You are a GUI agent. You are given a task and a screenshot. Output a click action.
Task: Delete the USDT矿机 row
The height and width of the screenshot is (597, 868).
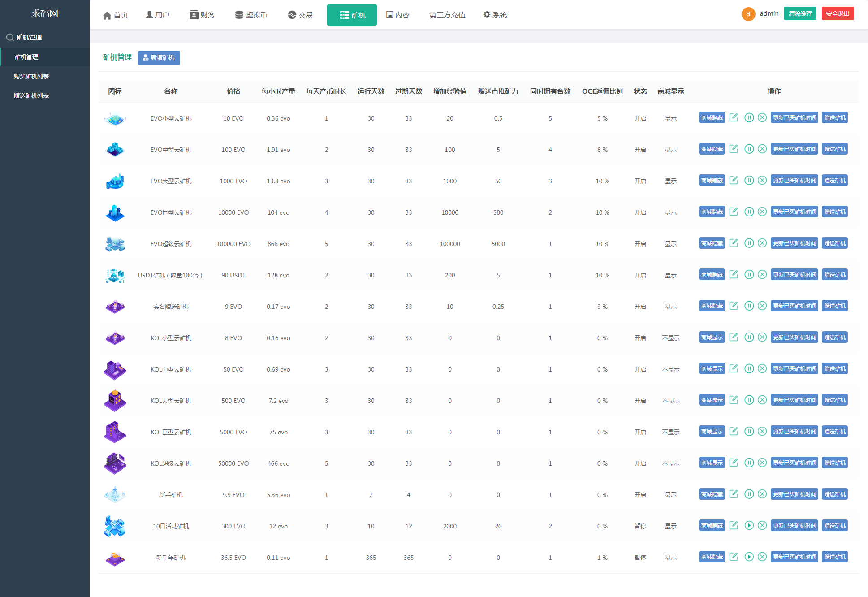[762, 274]
